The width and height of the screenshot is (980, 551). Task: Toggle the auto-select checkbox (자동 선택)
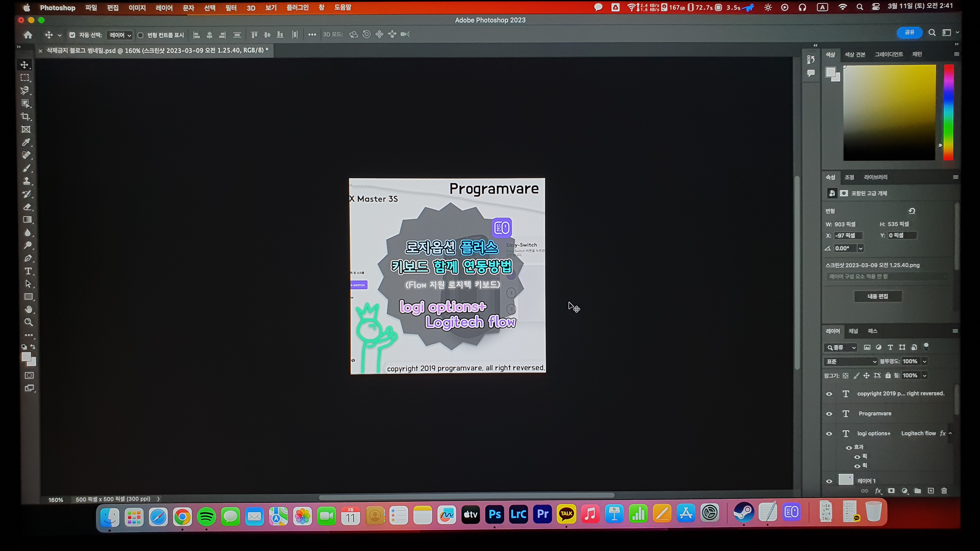pyautogui.click(x=72, y=35)
